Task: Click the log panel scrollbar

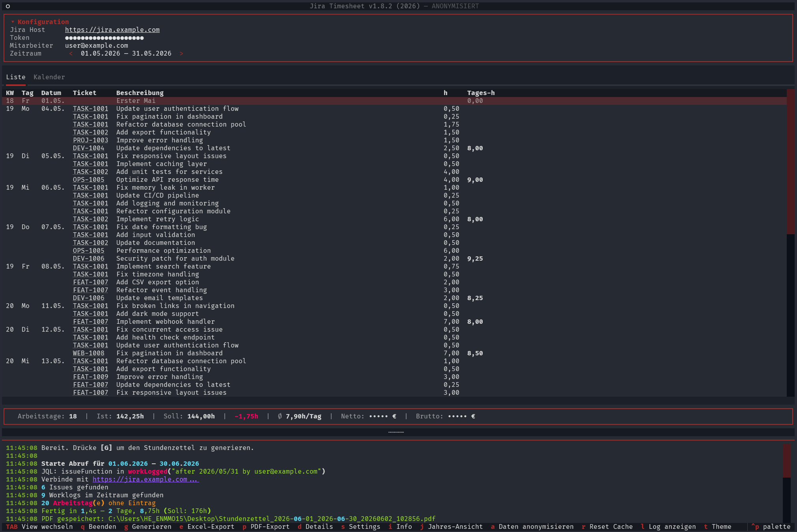Action: click(787, 483)
